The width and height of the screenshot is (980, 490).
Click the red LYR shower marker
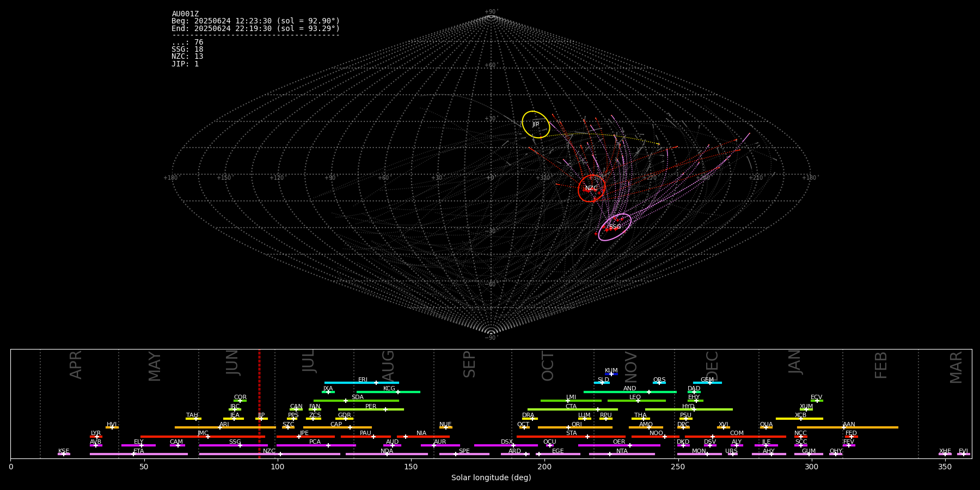click(x=96, y=437)
